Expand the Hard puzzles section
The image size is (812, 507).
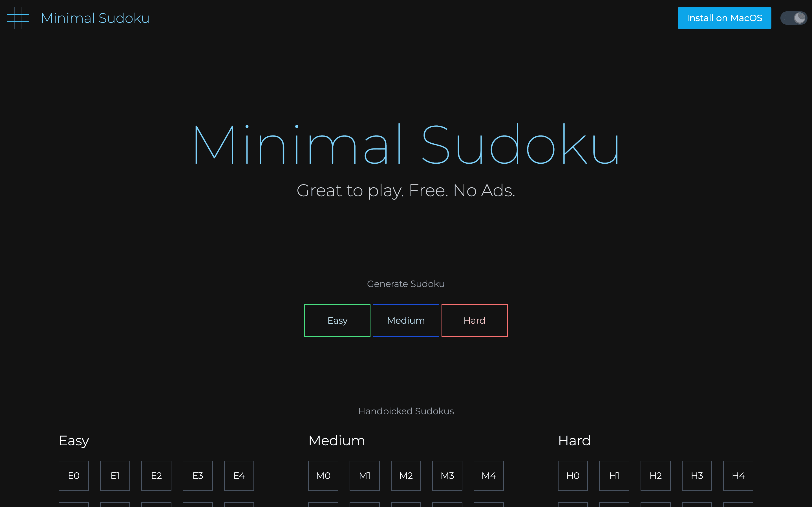(x=575, y=441)
